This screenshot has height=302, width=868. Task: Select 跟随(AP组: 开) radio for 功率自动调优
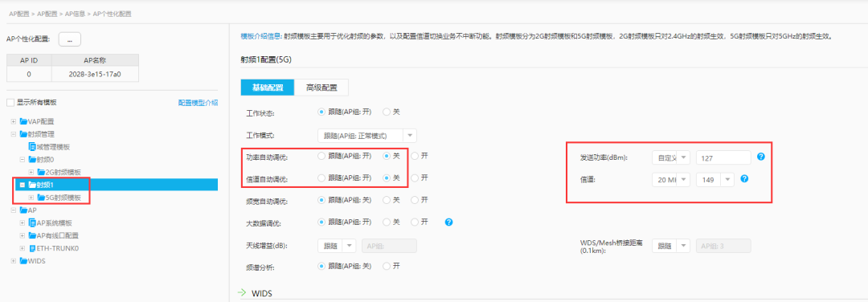tap(321, 157)
